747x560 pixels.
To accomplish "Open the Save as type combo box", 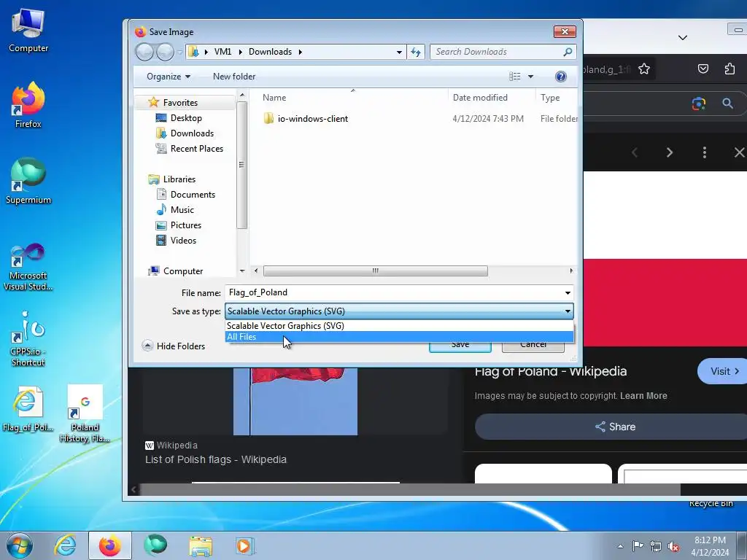I will 399,311.
